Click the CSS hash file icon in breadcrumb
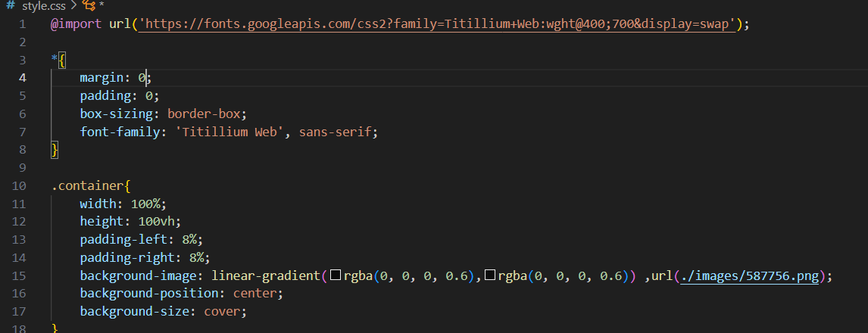 pos(10,6)
